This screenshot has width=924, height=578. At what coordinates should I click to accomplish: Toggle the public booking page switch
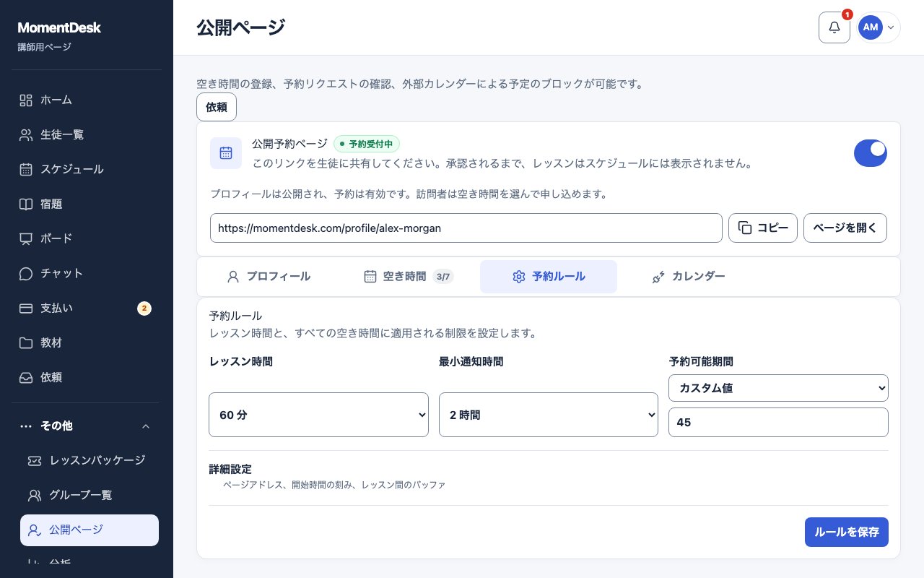(x=871, y=153)
